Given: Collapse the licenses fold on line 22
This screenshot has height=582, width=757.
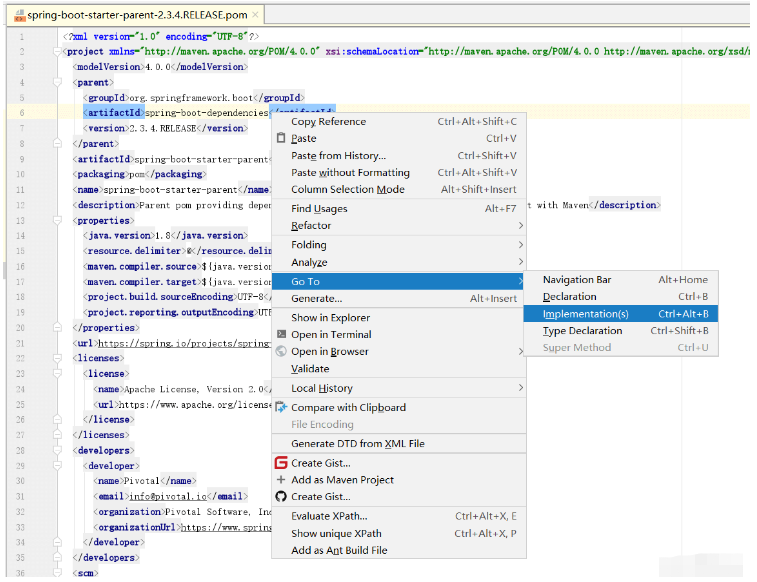Looking at the screenshot, I should coord(57,358).
